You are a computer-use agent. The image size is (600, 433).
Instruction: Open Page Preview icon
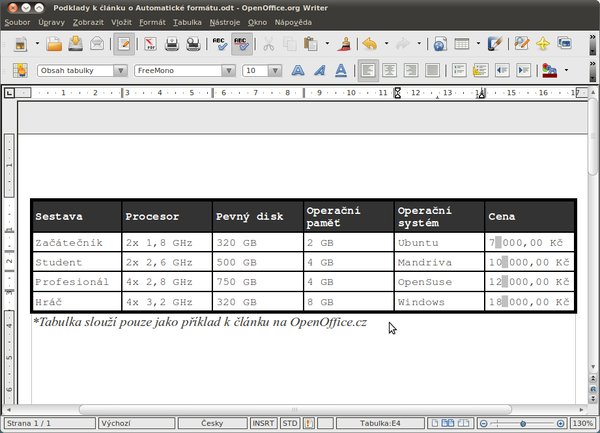[x=193, y=44]
